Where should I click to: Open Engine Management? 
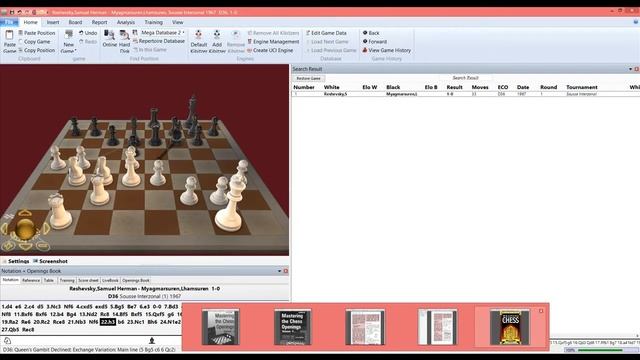point(273,42)
